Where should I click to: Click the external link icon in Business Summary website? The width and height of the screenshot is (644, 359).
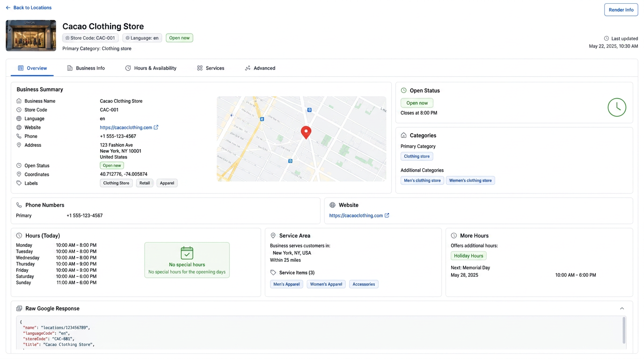pos(156,127)
